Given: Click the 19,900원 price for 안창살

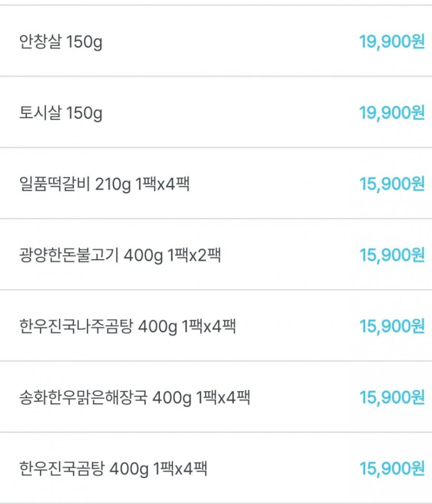Looking at the screenshot, I should [392, 42].
